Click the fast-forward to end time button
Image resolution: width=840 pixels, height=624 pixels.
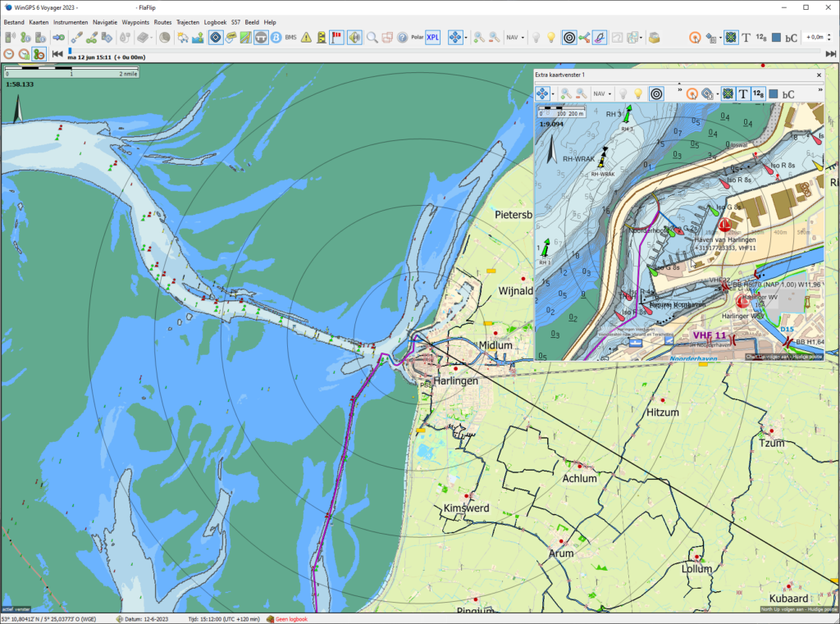tap(831, 53)
